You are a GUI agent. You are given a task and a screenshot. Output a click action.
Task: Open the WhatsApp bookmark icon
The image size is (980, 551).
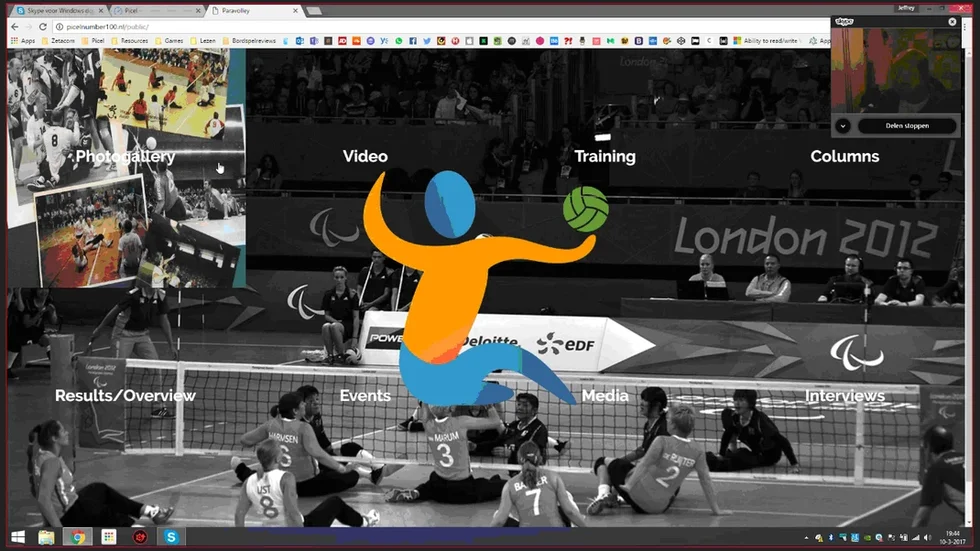tap(399, 41)
